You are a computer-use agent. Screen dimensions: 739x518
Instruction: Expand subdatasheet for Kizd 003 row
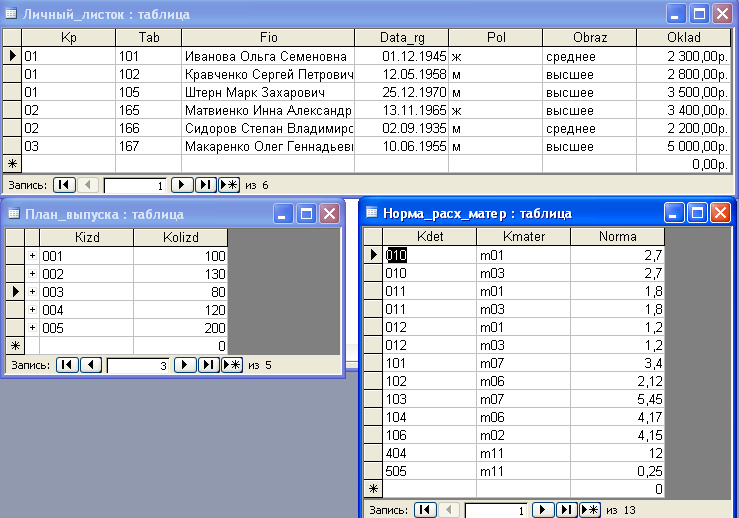32,291
